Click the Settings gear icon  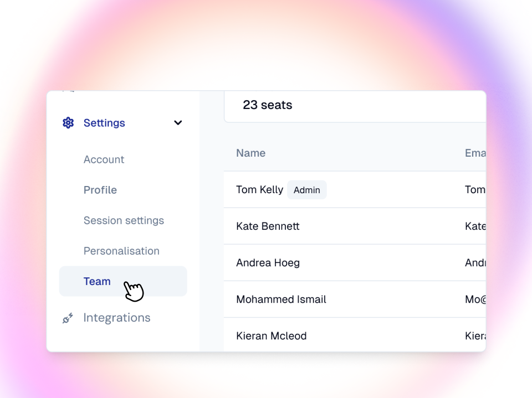(68, 123)
